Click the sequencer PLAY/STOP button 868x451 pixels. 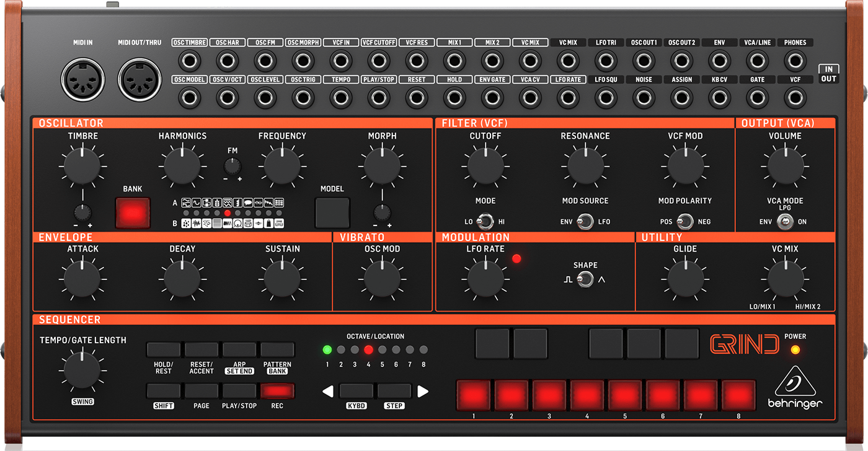coord(239,391)
